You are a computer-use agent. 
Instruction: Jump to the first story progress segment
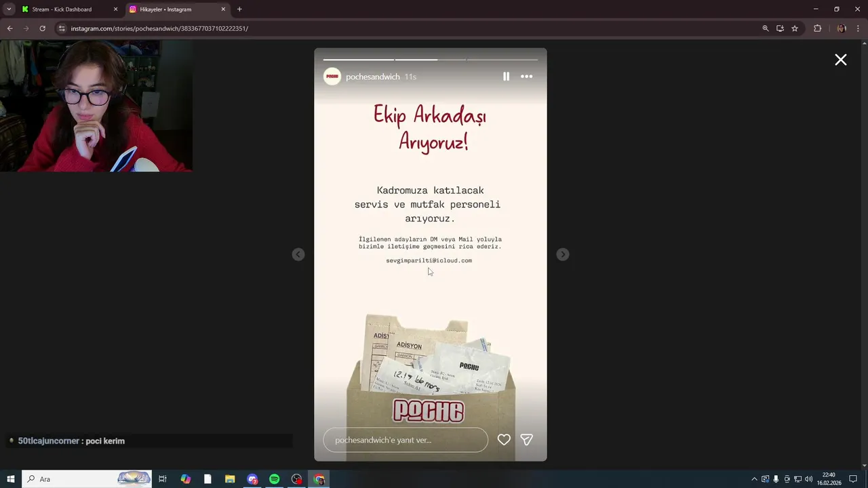[x=358, y=60]
